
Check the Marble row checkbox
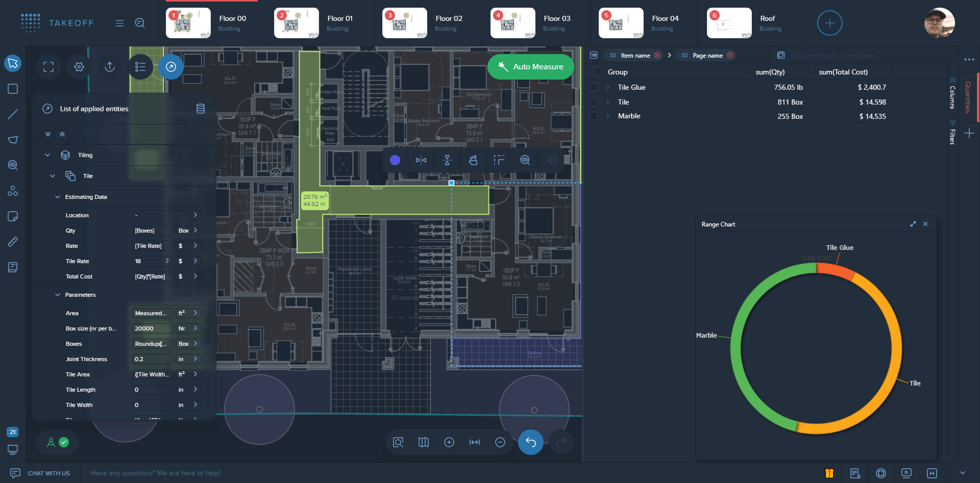(x=594, y=116)
